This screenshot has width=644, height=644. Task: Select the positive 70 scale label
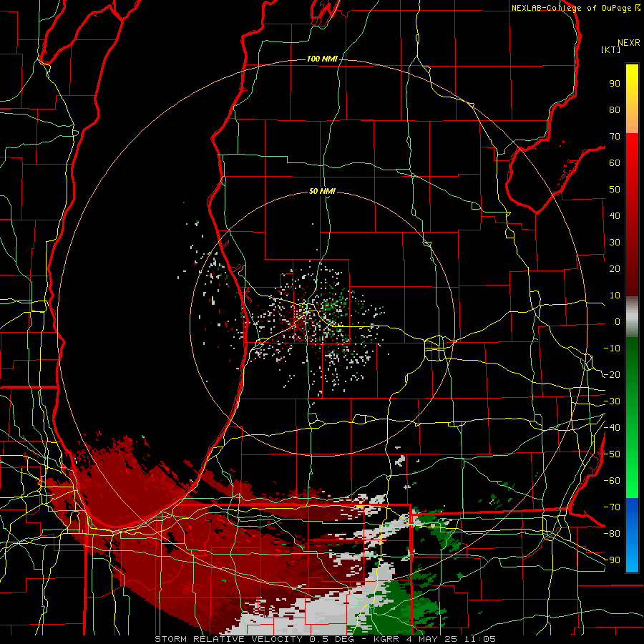[x=615, y=137]
